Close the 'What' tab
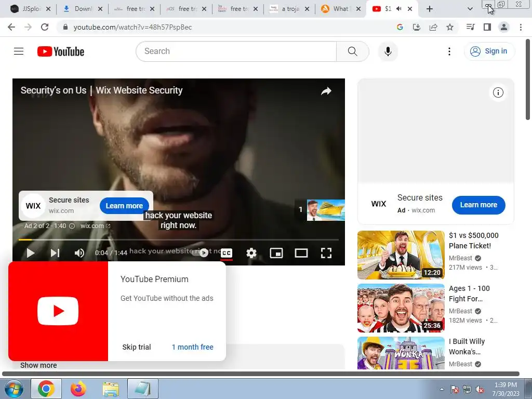Viewport: 532px width, 399px height. pyautogui.click(x=358, y=9)
